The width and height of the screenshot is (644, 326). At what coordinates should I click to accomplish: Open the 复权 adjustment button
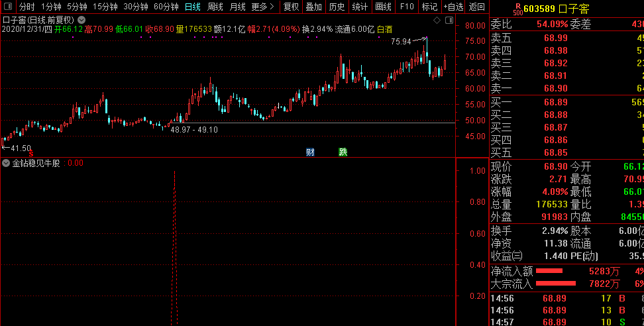pos(292,7)
